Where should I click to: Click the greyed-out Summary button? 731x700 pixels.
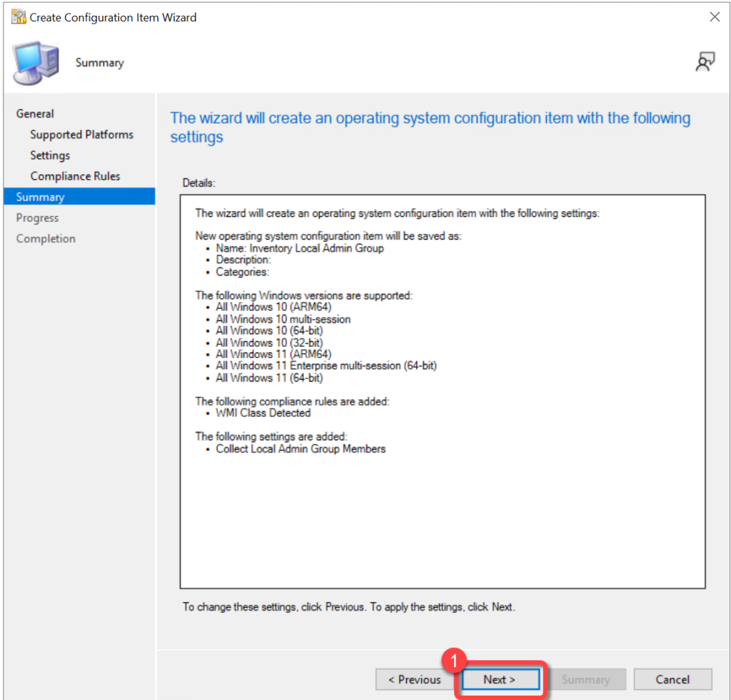(585, 679)
